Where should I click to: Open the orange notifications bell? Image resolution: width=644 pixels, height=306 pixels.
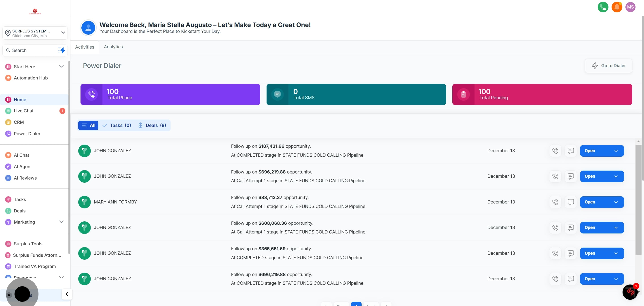[616, 7]
